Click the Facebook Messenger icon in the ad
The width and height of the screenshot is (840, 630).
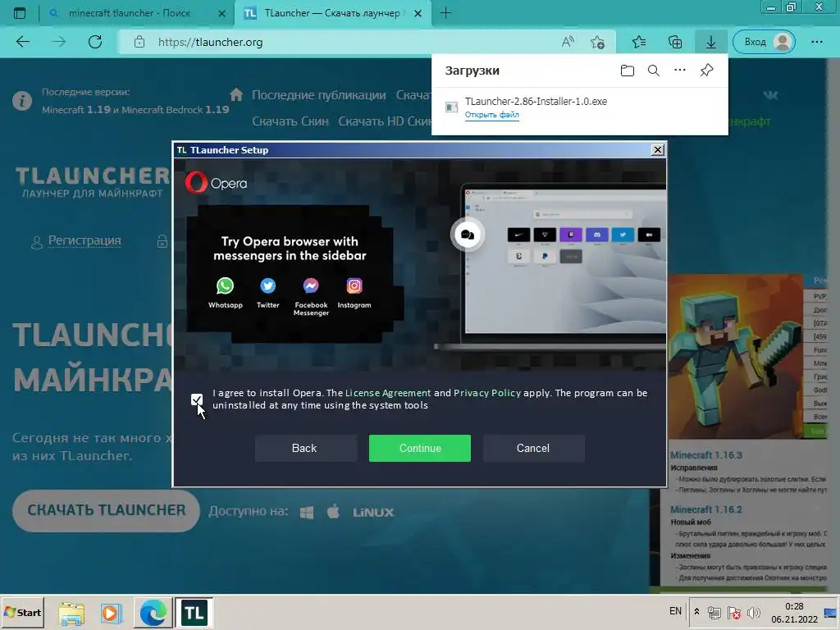pos(311,285)
